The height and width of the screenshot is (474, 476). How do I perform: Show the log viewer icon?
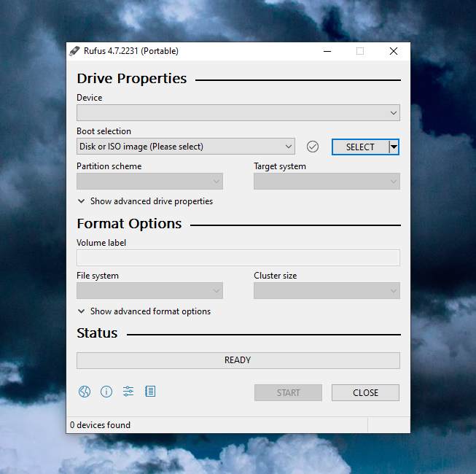point(150,392)
